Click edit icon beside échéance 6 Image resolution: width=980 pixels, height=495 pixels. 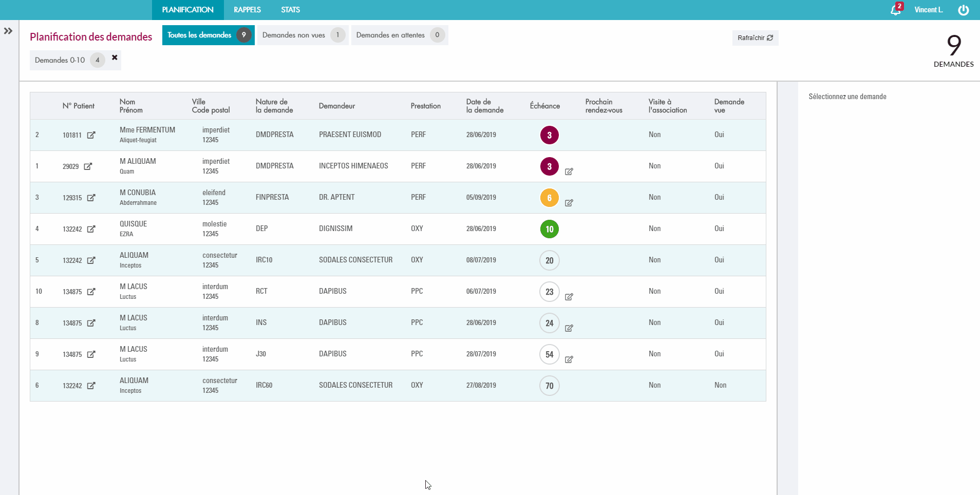tap(569, 203)
